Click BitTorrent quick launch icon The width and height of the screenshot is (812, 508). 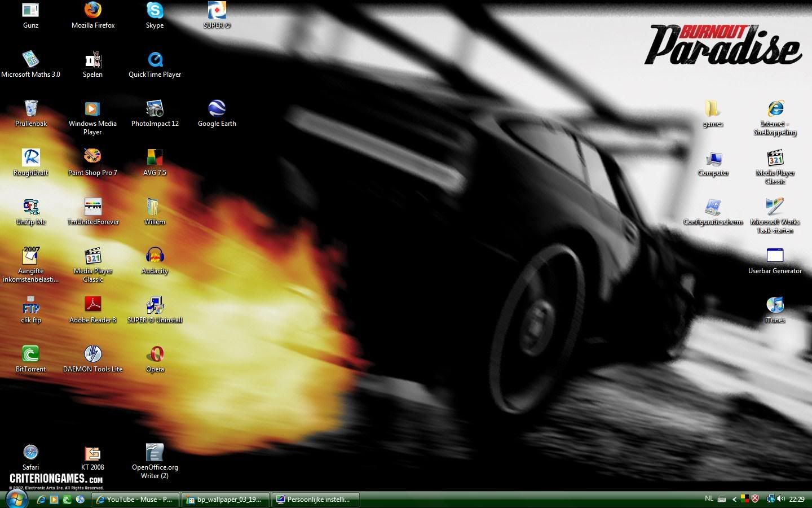coord(67,500)
